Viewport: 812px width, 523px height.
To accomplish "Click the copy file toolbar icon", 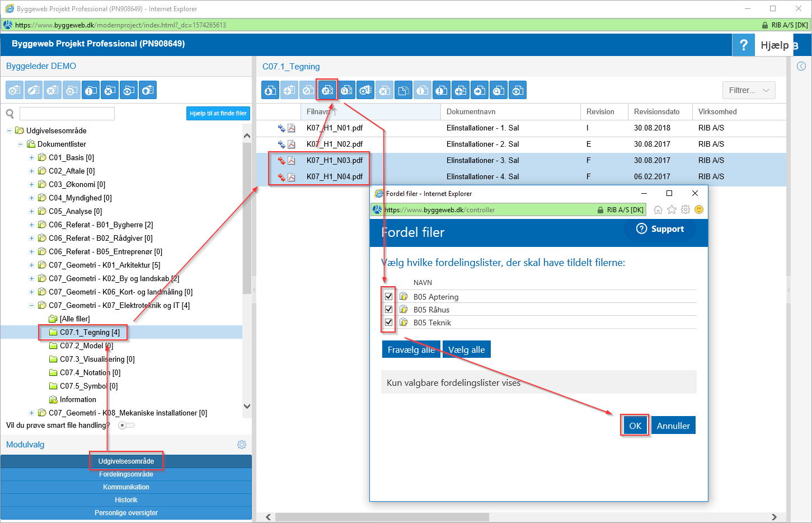I will pyautogui.click(x=403, y=90).
